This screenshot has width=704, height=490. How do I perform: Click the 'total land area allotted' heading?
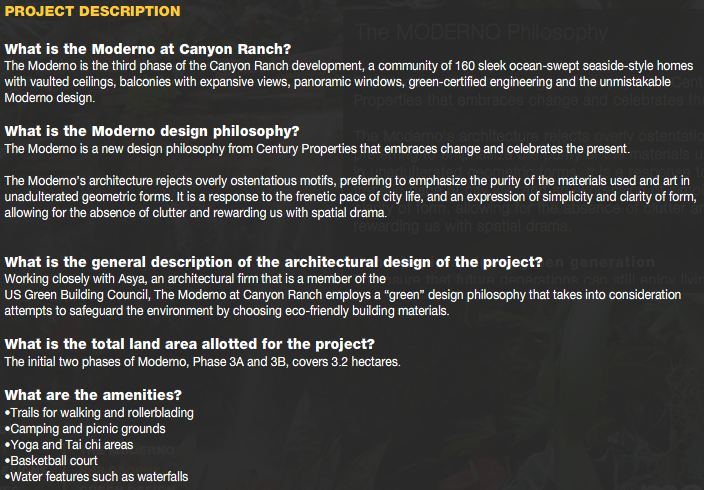coord(189,344)
